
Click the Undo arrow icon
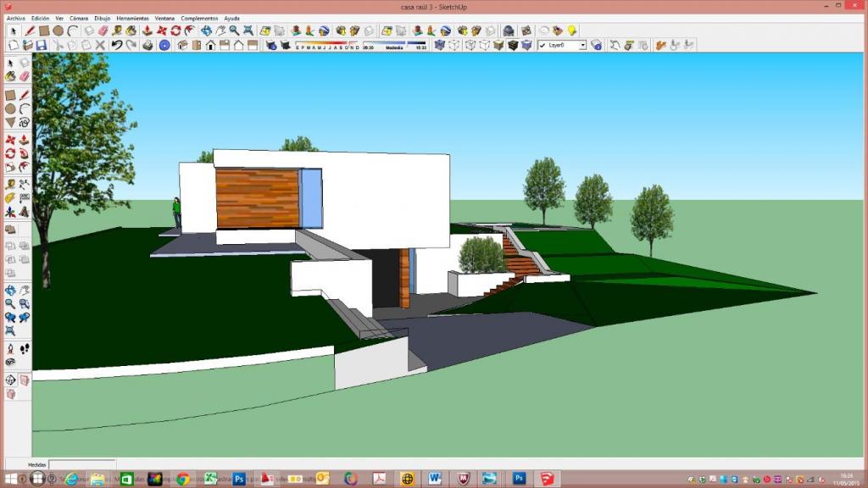[117, 45]
